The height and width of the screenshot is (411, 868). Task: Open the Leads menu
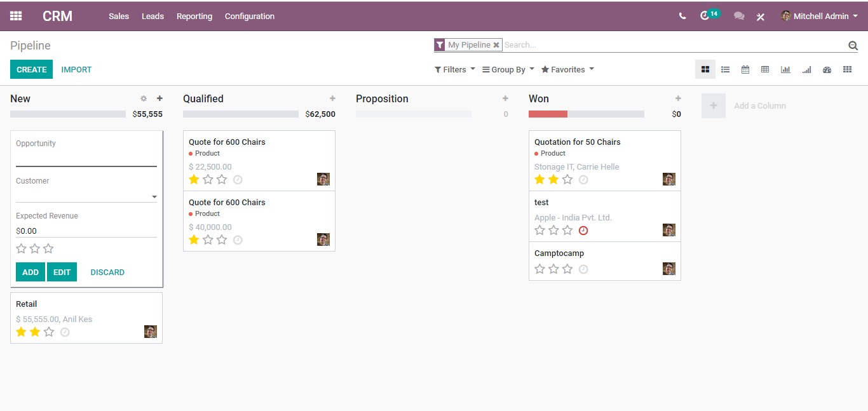tap(153, 16)
